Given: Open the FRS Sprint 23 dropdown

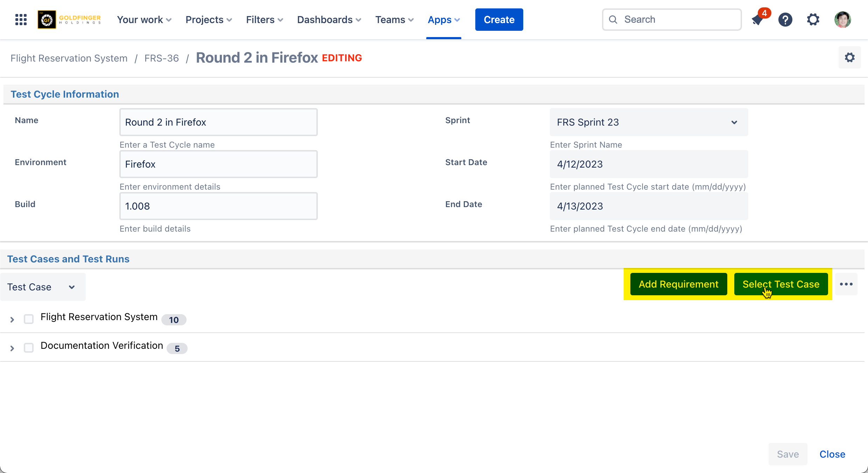Looking at the screenshot, I should [x=649, y=122].
